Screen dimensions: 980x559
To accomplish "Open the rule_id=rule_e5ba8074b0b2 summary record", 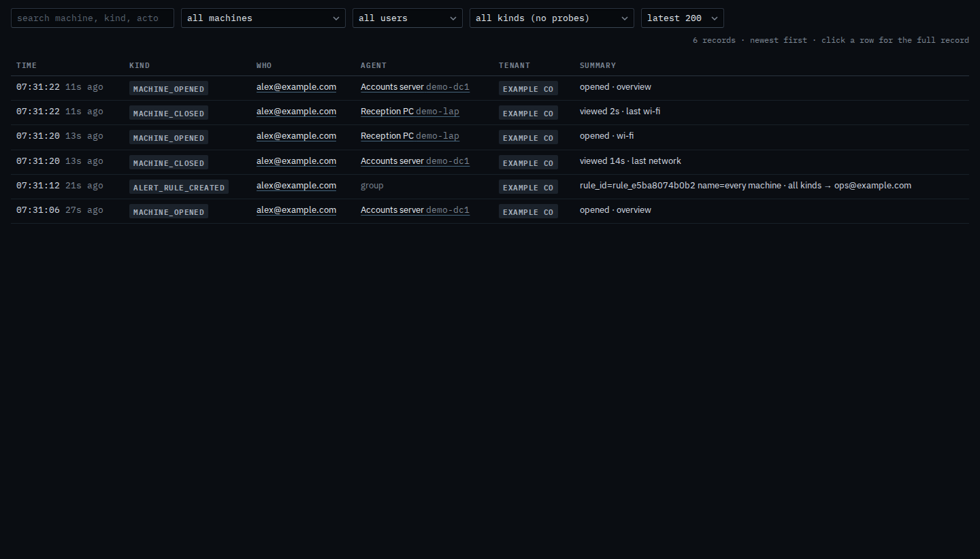I will click(x=745, y=186).
